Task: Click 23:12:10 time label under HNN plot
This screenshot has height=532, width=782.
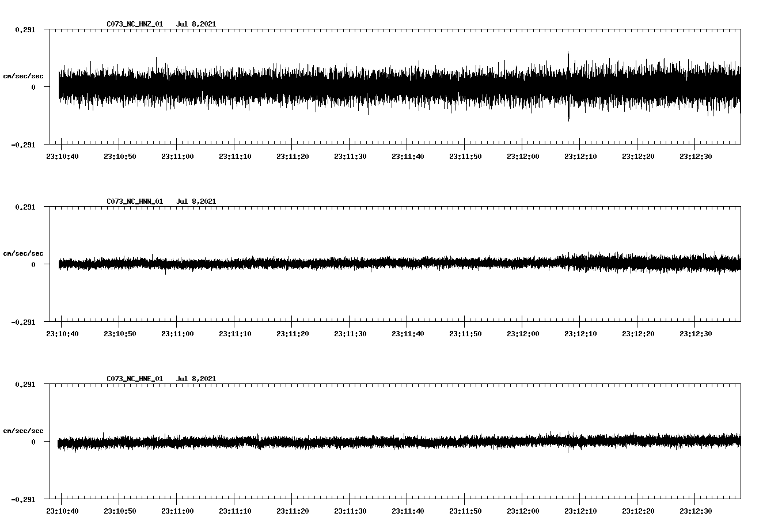Action: pyautogui.click(x=580, y=333)
